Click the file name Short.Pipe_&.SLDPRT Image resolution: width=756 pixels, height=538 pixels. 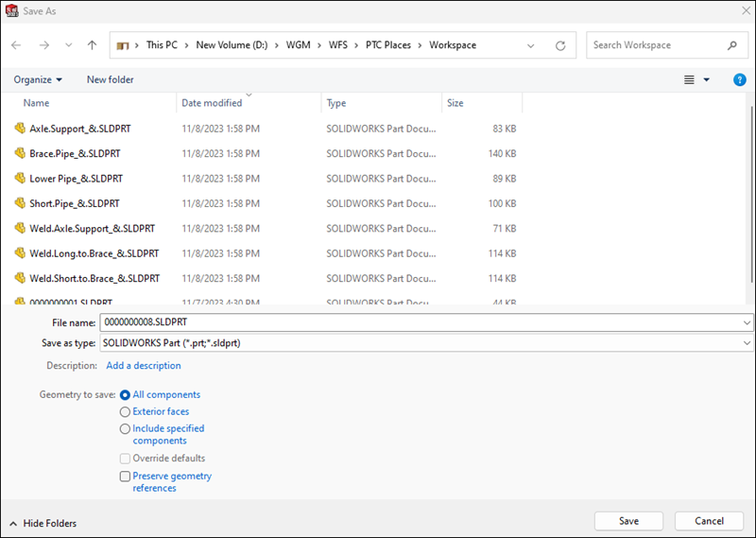tap(75, 203)
